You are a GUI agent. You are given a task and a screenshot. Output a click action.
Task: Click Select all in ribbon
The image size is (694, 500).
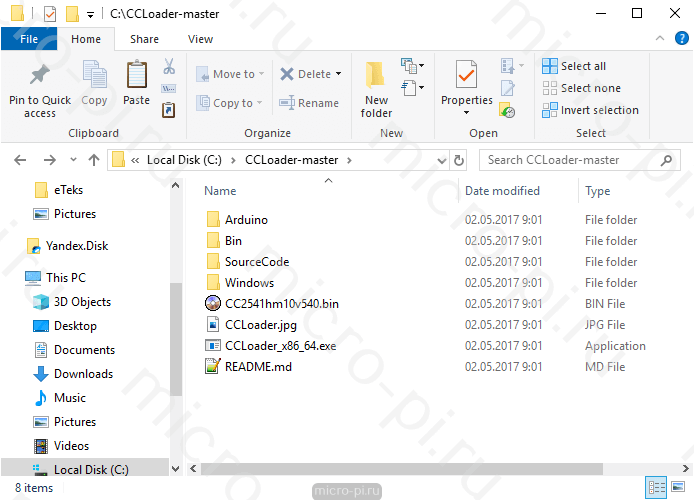(x=574, y=66)
